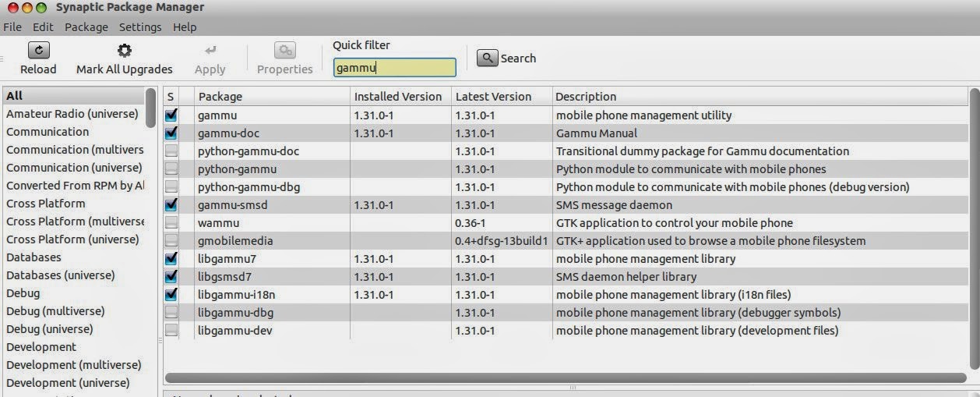Toggle status checkbox for libgsmsd7
The image size is (980, 397).
pos(171,276)
